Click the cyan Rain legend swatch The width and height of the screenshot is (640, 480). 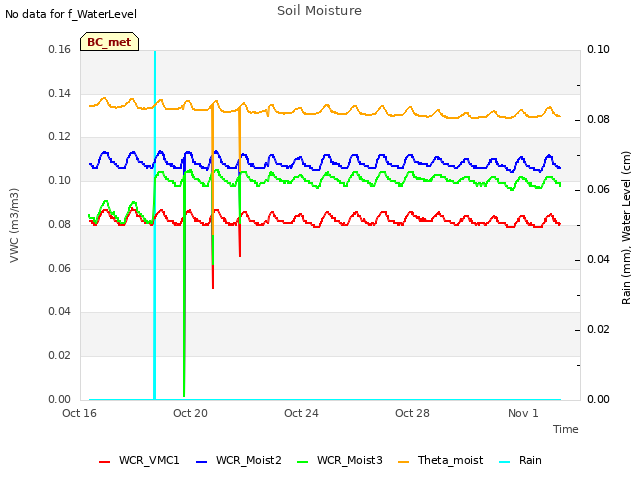click(x=504, y=462)
